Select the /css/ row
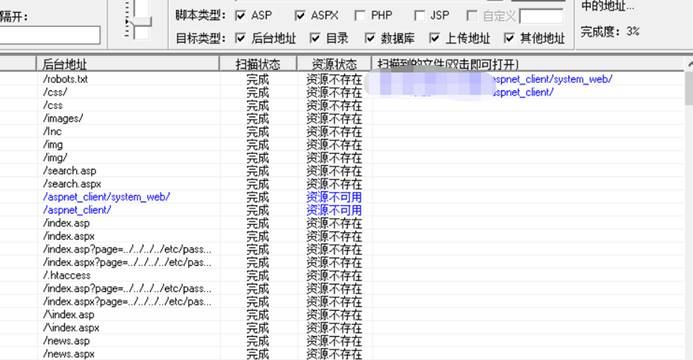 click(x=55, y=92)
